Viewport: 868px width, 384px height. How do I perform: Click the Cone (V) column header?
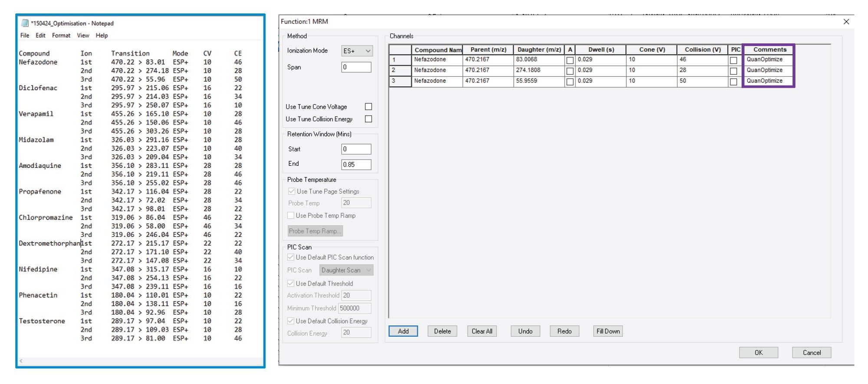pos(652,50)
